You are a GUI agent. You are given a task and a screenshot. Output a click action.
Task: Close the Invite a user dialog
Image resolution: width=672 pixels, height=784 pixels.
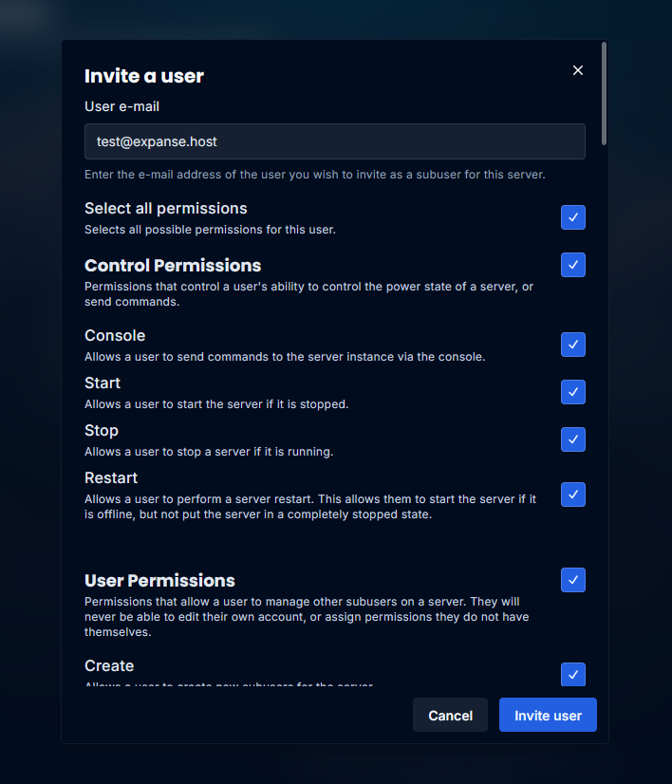pyautogui.click(x=577, y=70)
